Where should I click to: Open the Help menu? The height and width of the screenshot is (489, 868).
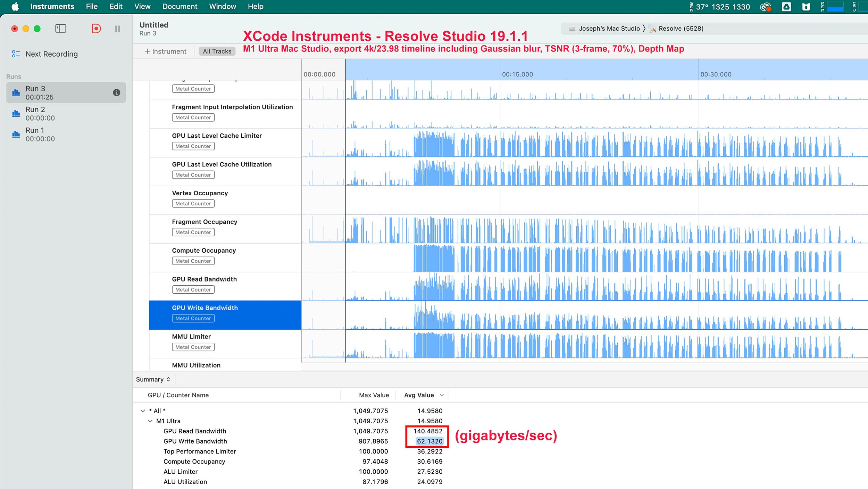[x=256, y=7]
